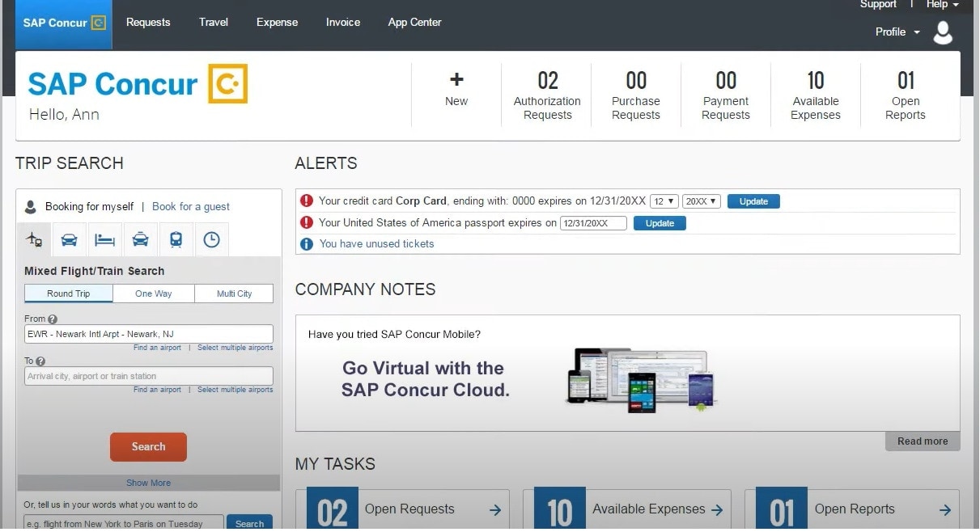Click the user profile avatar icon

tap(943, 32)
